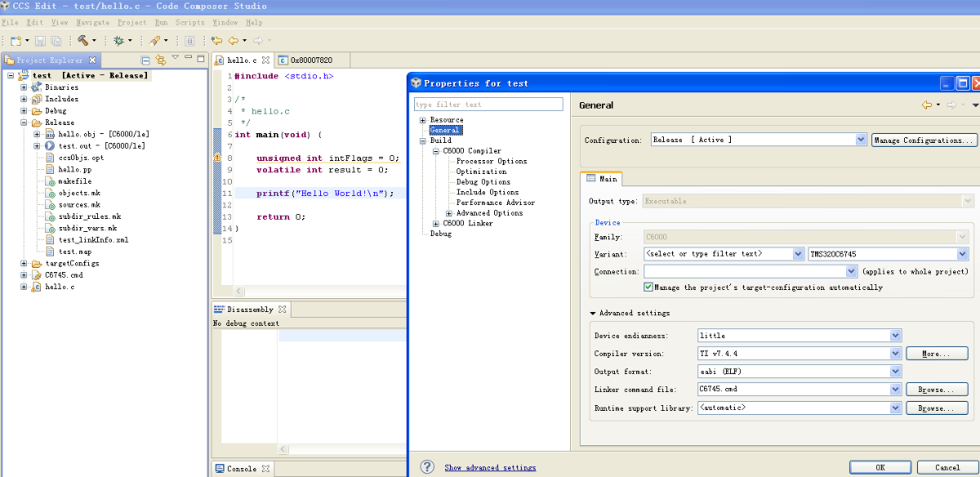Open the File menu
The image size is (980, 477).
pos(10,22)
